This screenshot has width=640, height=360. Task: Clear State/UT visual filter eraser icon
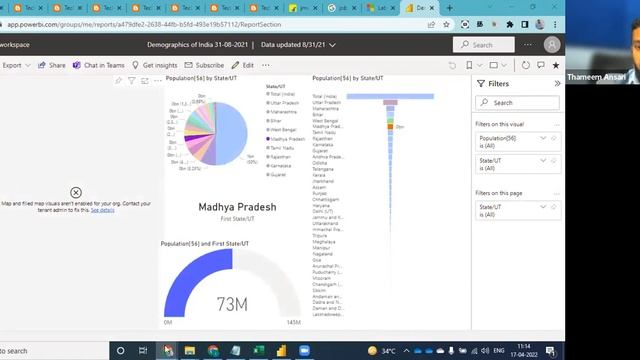point(554,161)
